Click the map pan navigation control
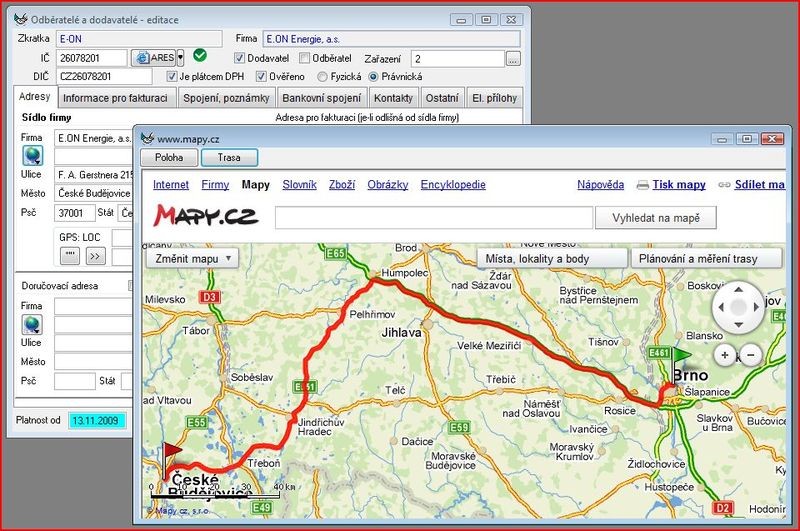 click(x=737, y=306)
